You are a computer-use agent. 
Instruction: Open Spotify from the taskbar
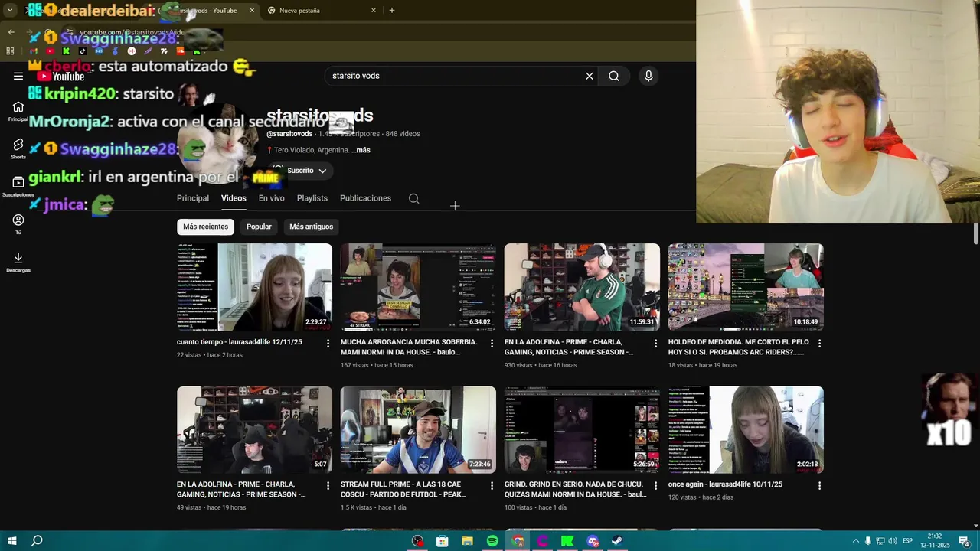point(492,541)
